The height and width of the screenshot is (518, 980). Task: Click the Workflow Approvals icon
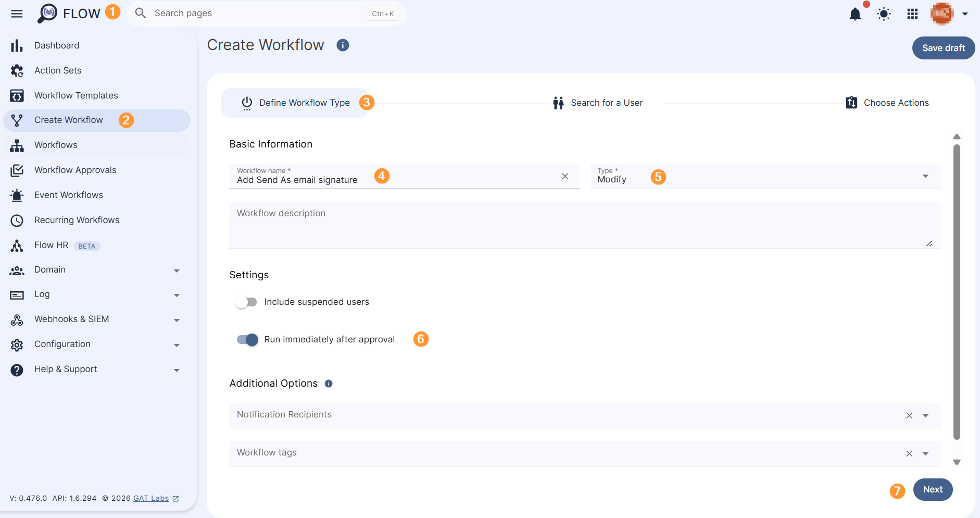coord(17,170)
